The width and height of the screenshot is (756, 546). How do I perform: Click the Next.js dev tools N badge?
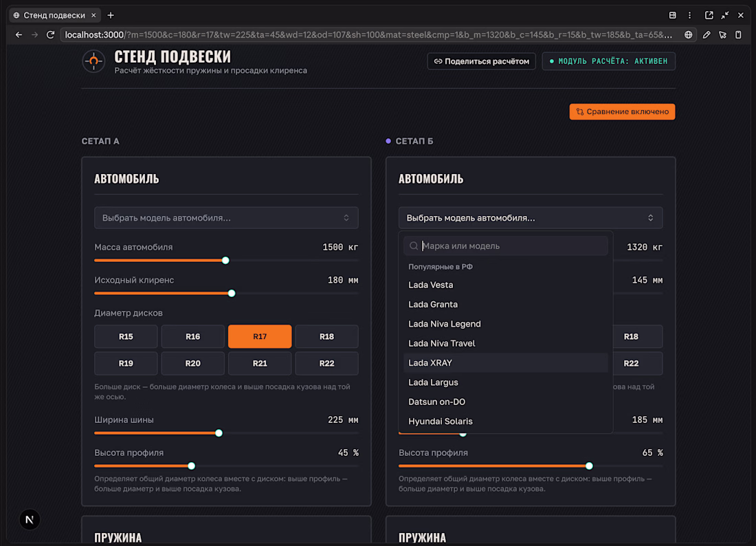pyautogui.click(x=30, y=519)
